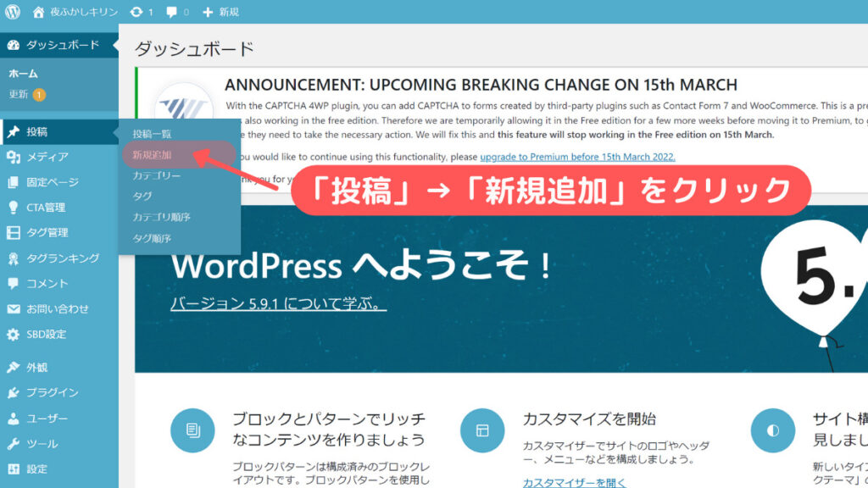Select 投稿一覧 from the 投稿 submenu
The height and width of the screenshot is (488, 868).
point(152,134)
